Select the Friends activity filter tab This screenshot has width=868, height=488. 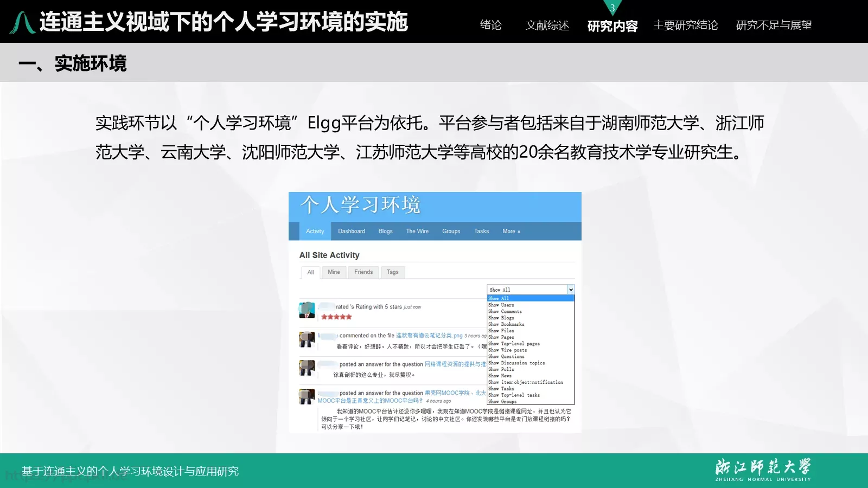pos(363,272)
